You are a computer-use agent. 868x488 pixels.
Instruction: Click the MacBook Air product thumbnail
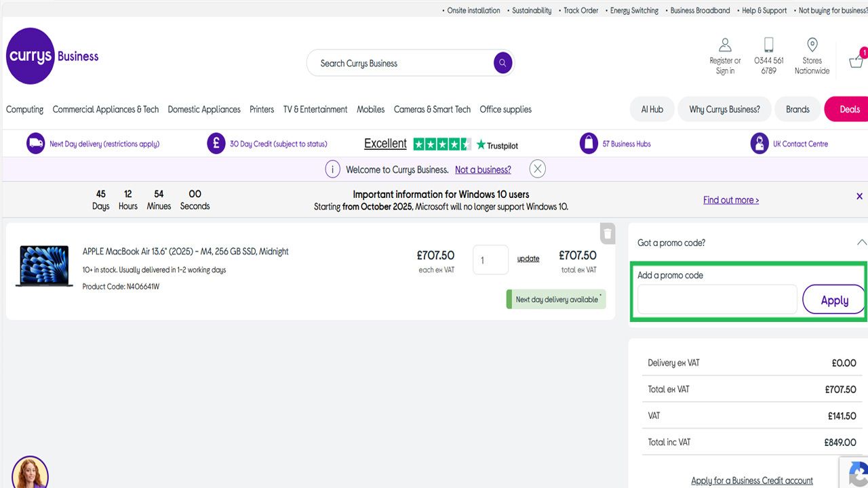[44, 266]
